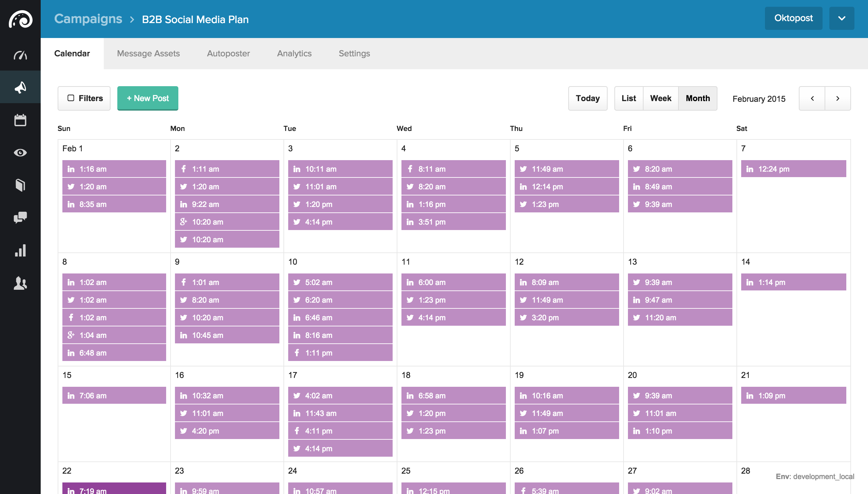The image size is (868, 494).
Task: Click the campaigns megaphone sidebar icon
Action: (20, 87)
